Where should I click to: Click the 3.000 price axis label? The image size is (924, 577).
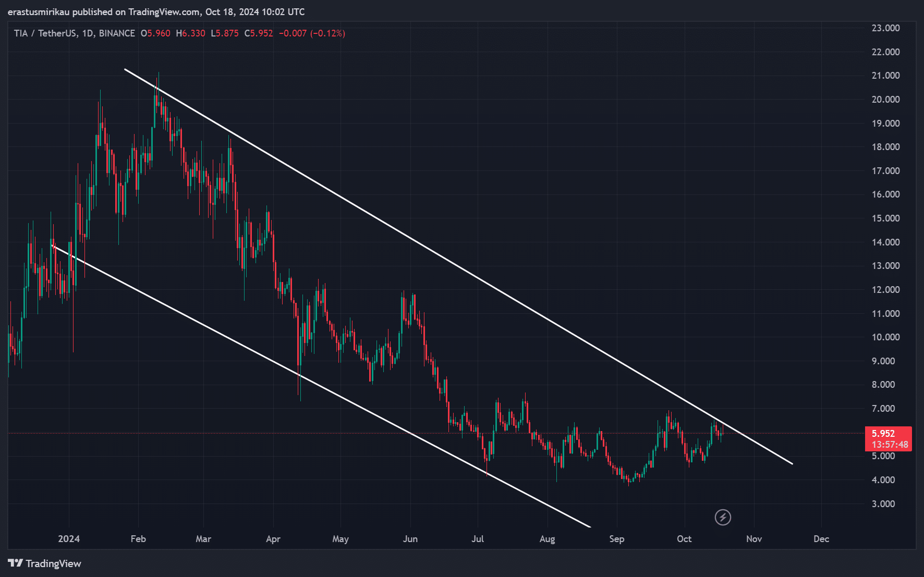pyautogui.click(x=883, y=504)
